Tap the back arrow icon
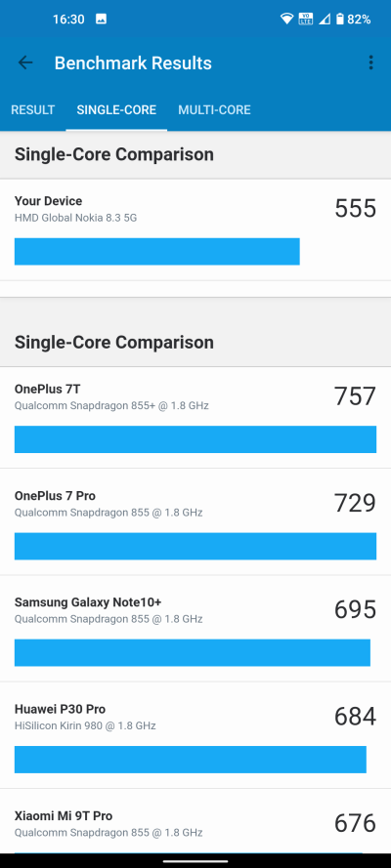Viewport: 391px width, 868px height. [x=25, y=62]
